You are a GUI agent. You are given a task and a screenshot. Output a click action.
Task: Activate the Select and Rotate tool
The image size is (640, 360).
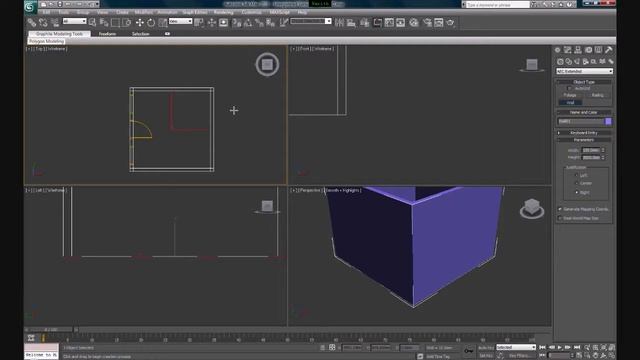pos(151,22)
